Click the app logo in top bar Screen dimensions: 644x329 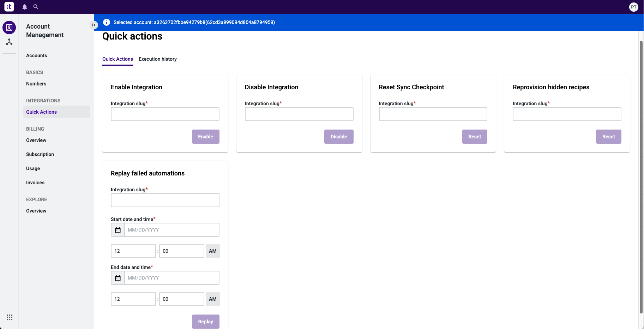[9, 7]
